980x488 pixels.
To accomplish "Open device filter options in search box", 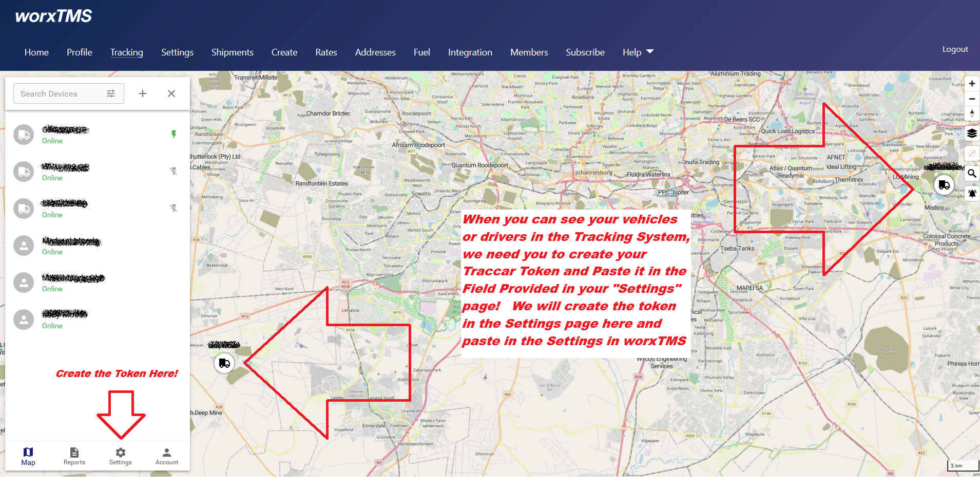I will tap(111, 93).
